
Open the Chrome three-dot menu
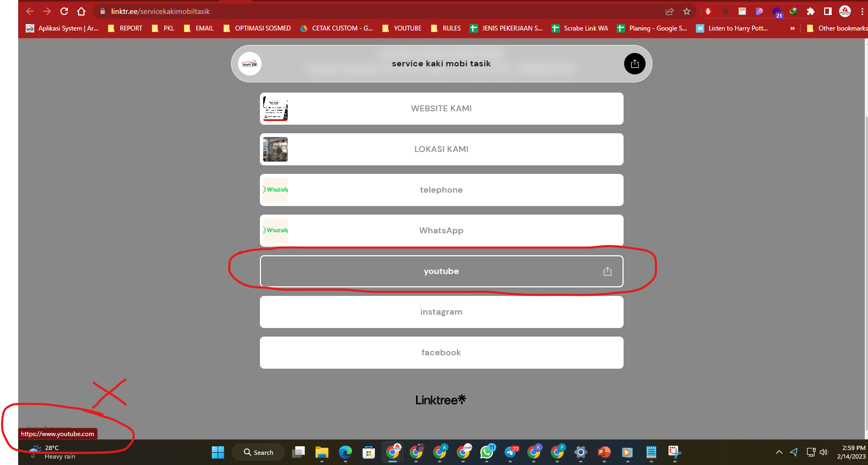click(862, 11)
